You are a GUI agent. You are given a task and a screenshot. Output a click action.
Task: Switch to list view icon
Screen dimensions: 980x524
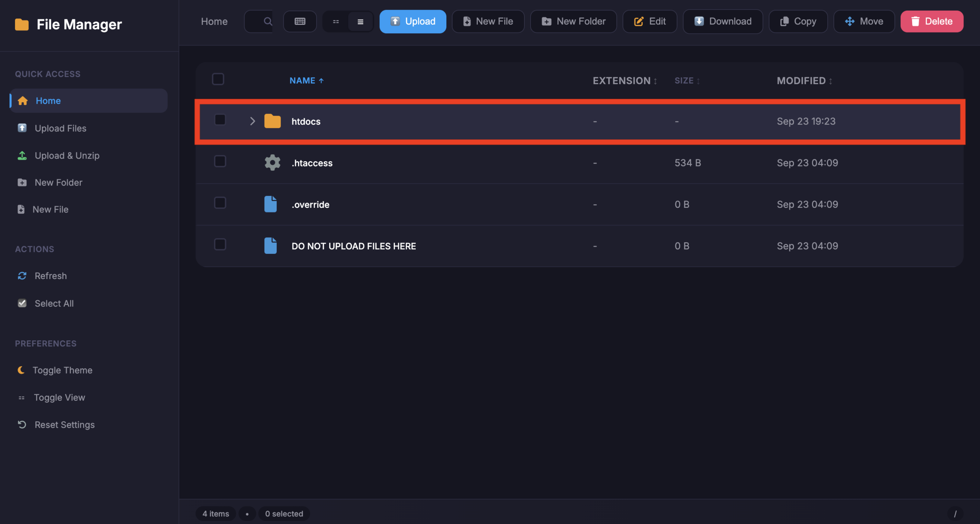pyautogui.click(x=360, y=22)
